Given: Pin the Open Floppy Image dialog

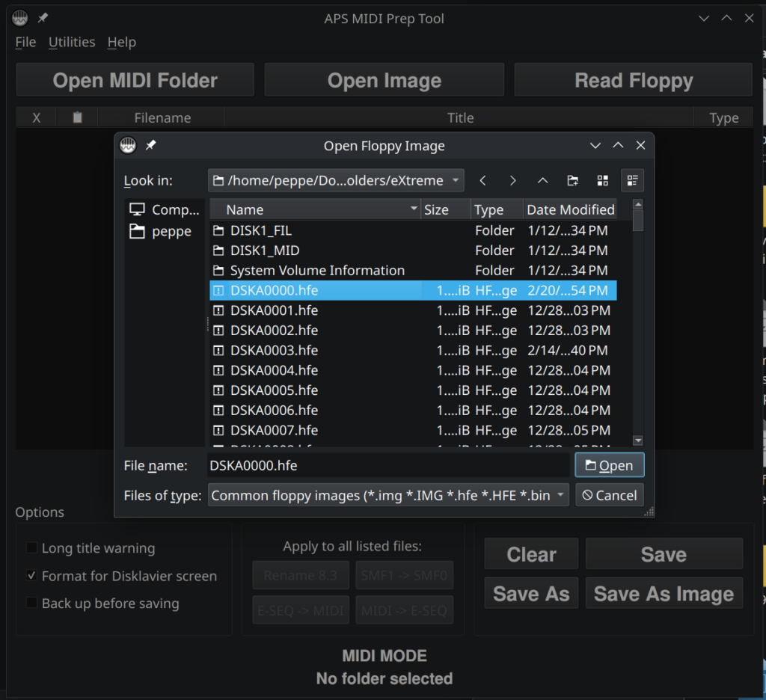Looking at the screenshot, I should pyautogui.click(x=149, y=145).
